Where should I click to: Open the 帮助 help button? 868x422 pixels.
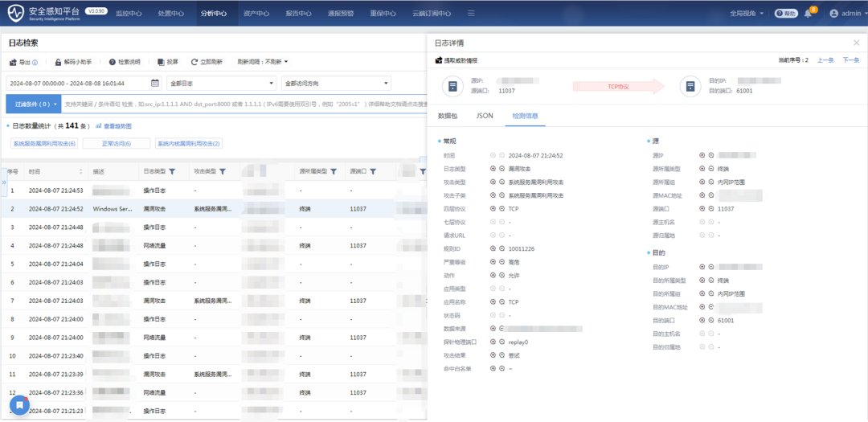point(786,14)
